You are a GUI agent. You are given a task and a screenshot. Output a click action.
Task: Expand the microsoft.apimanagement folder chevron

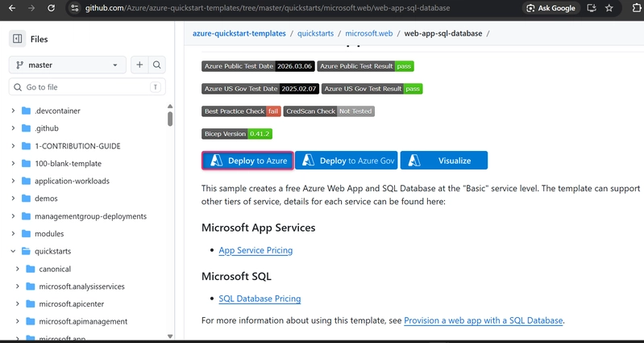(x=17, y=321)
